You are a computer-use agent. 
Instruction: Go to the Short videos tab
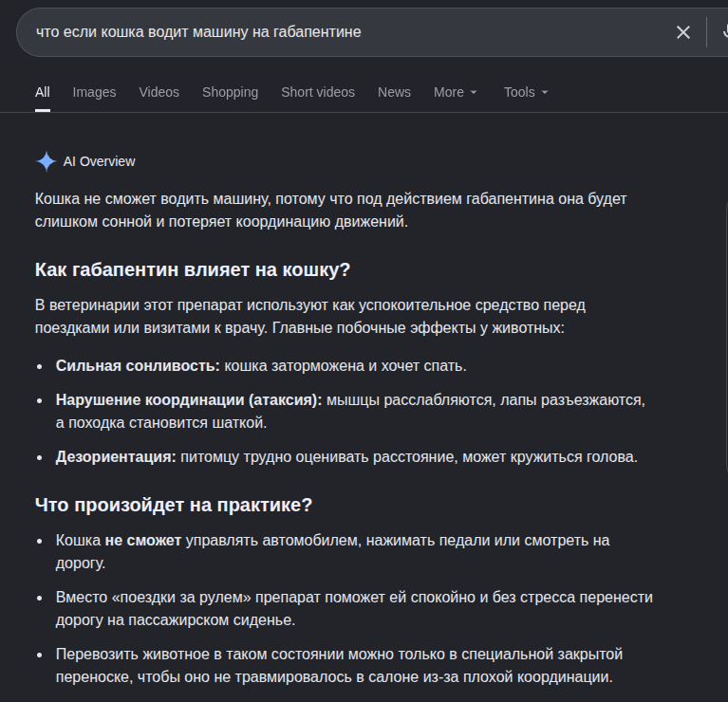(318, 92)
